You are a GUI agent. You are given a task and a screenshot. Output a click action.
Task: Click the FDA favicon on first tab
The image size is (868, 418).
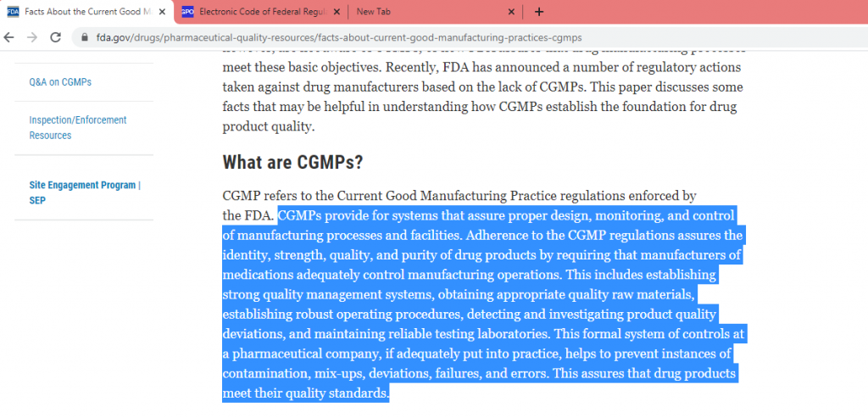[x=13, y=12]
